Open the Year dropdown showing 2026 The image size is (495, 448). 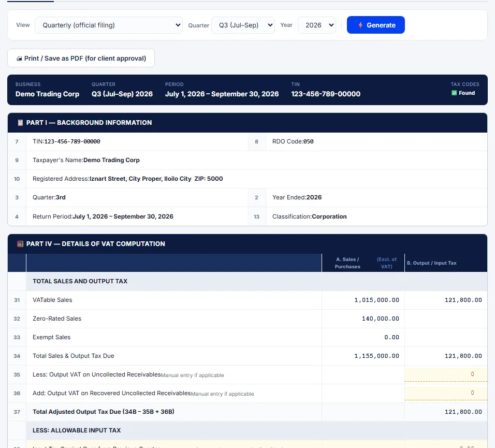click(317, 25)
